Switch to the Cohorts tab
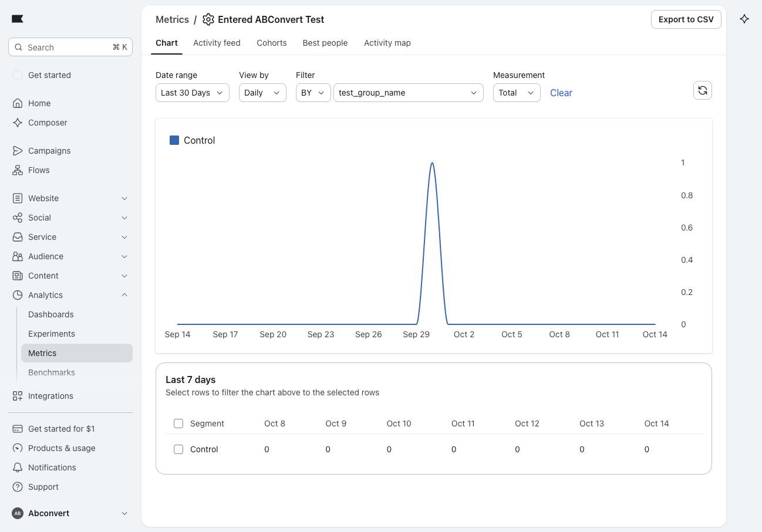The height and width of the screenshot is (532, 762). click(272, 43)
